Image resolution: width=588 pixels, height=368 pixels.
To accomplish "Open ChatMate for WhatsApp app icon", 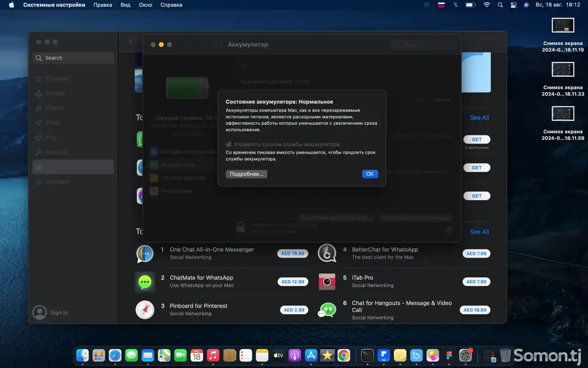I will [145, 282].
